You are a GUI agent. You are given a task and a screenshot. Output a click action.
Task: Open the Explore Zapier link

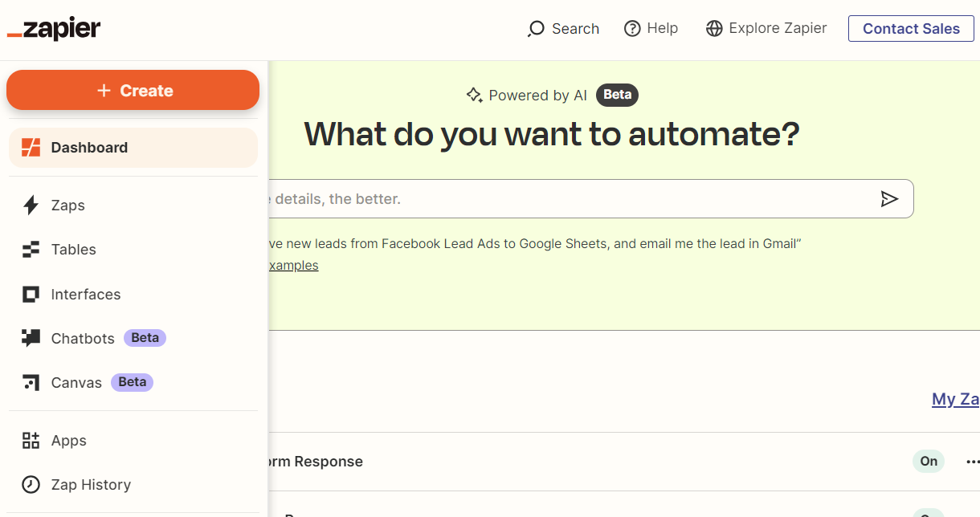[766, 29]
